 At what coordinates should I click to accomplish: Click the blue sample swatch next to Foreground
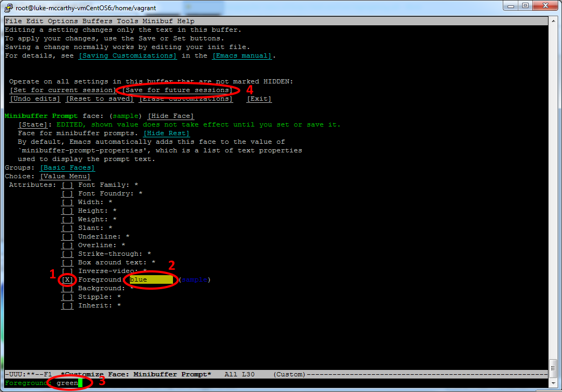[194, 279]
